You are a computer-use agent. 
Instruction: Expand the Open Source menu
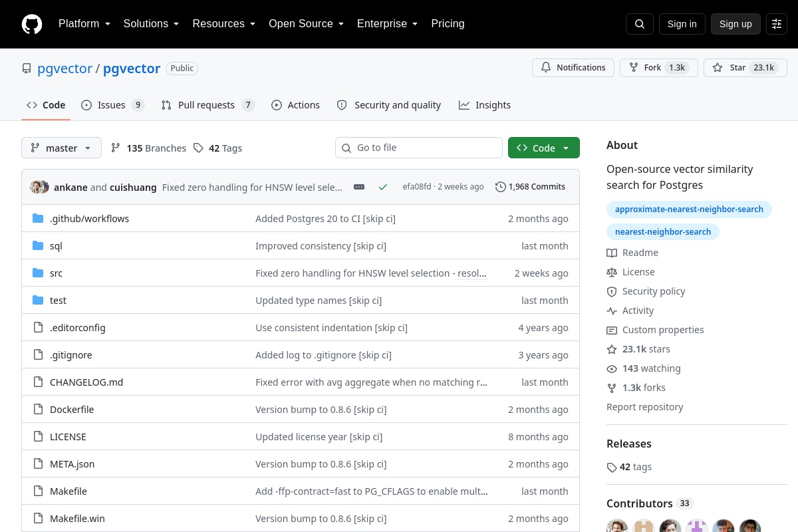(306, 24)
